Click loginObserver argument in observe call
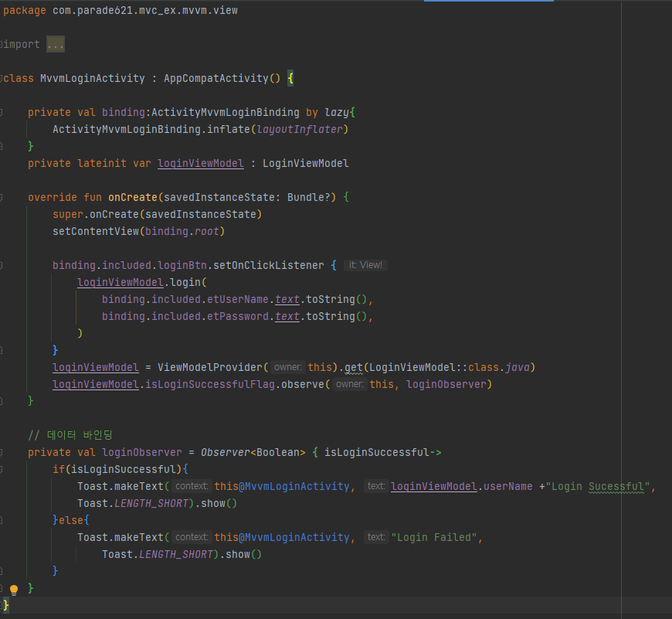 point(446,385)
